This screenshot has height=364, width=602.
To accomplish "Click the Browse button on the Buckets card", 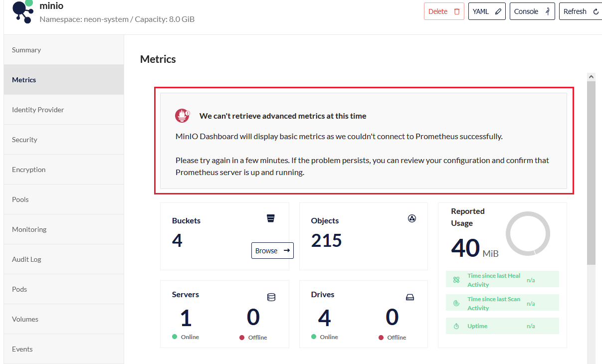I will 272,250.
